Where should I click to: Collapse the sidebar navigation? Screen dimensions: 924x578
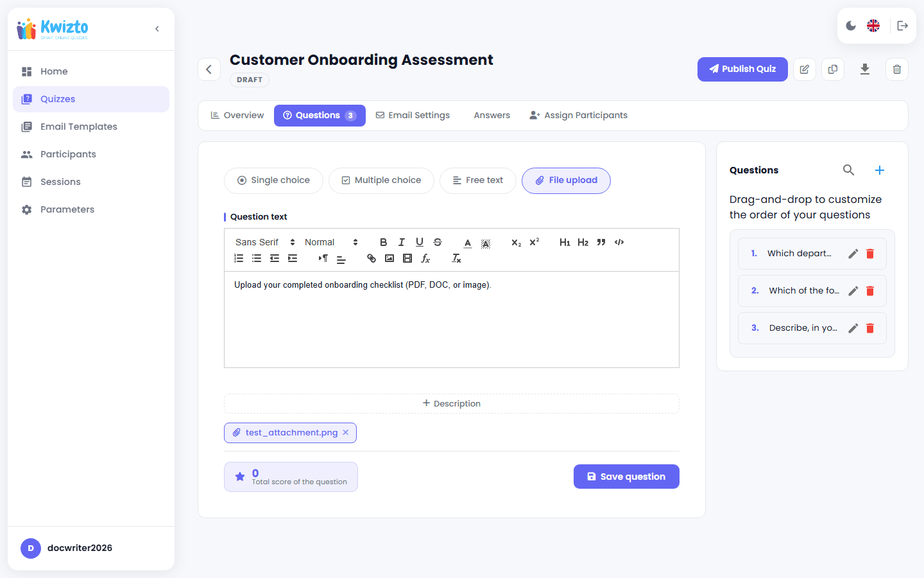(x=157, y=29)
